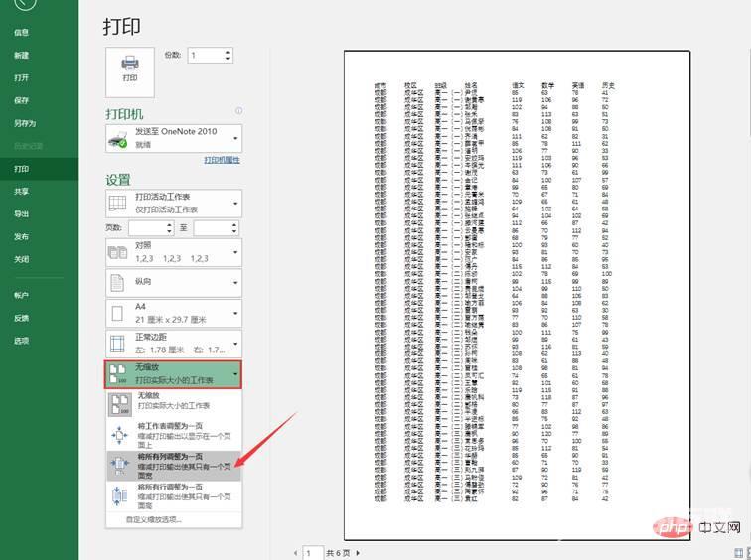Click the back arrow at top of sidebar
The height and width of the screenshot is (560, 751).
(x=25, y=4)
